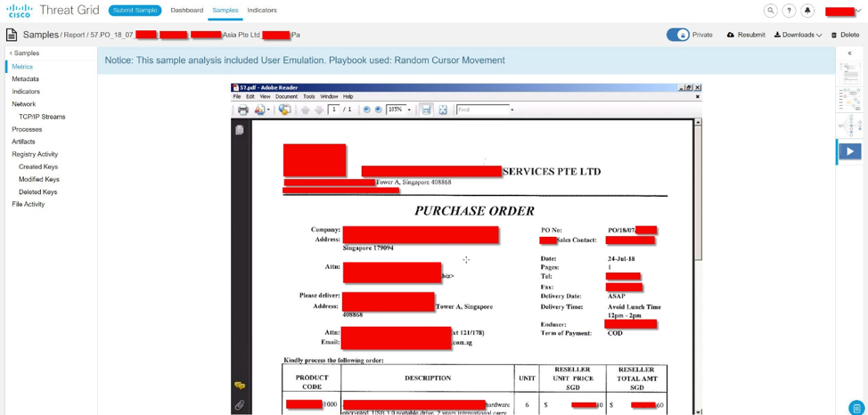Switch to the Dashboard tab
868x415 pixels.
tap(187, 11)
